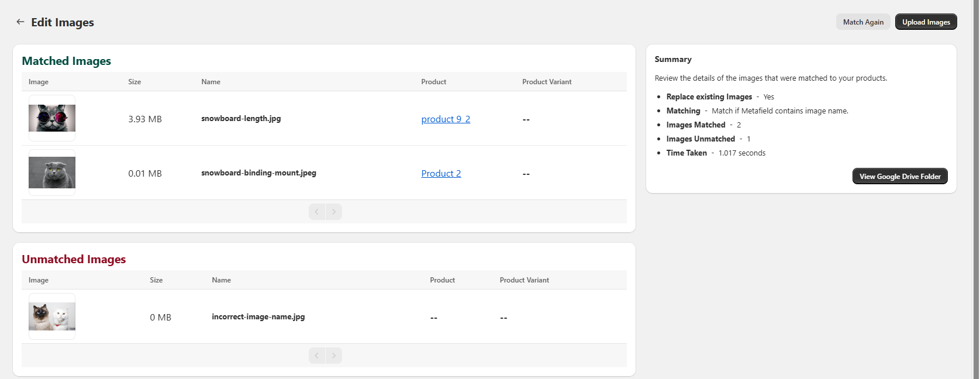Click the incorrect-image-name.jpg thumbnail
The width and height of the screenshot is (980, 379).
coord(52,316)
